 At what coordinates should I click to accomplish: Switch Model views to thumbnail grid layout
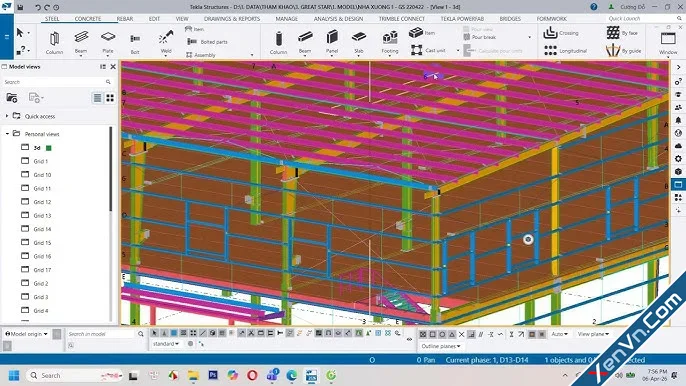(110, 98)
